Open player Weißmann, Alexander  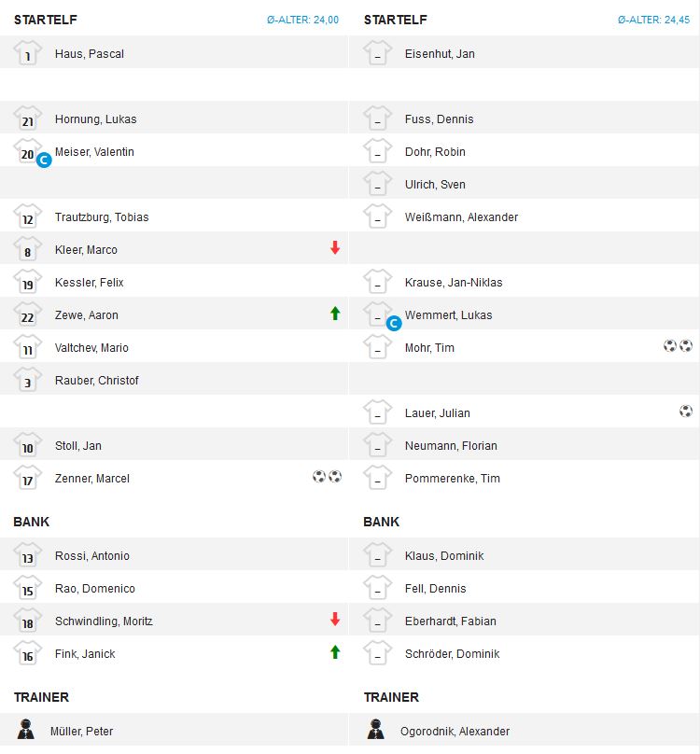(461, 217)
